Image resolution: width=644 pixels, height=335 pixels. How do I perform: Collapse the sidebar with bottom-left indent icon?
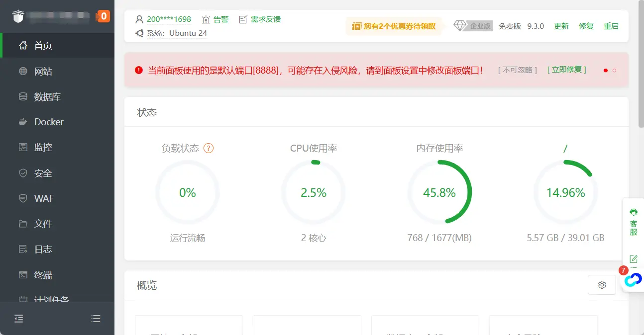click(x=18, y=319)
